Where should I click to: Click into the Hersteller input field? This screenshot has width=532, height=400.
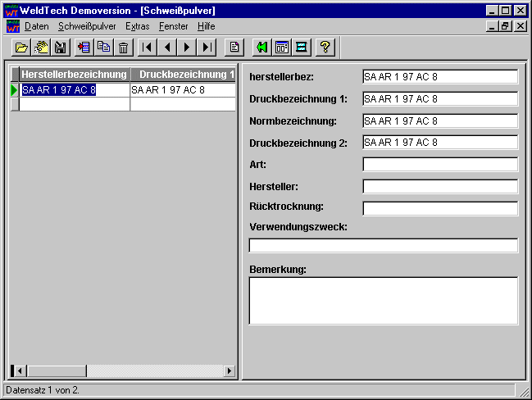coord(440,186)
